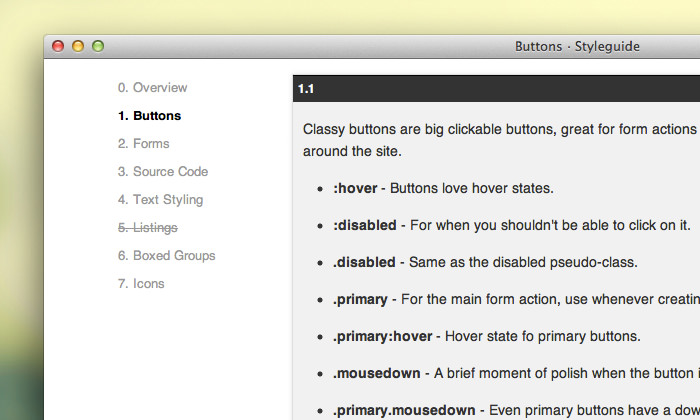Click the .primary.mousedown modifier label
Screen dimensions: 700x420
click(404, 411)
